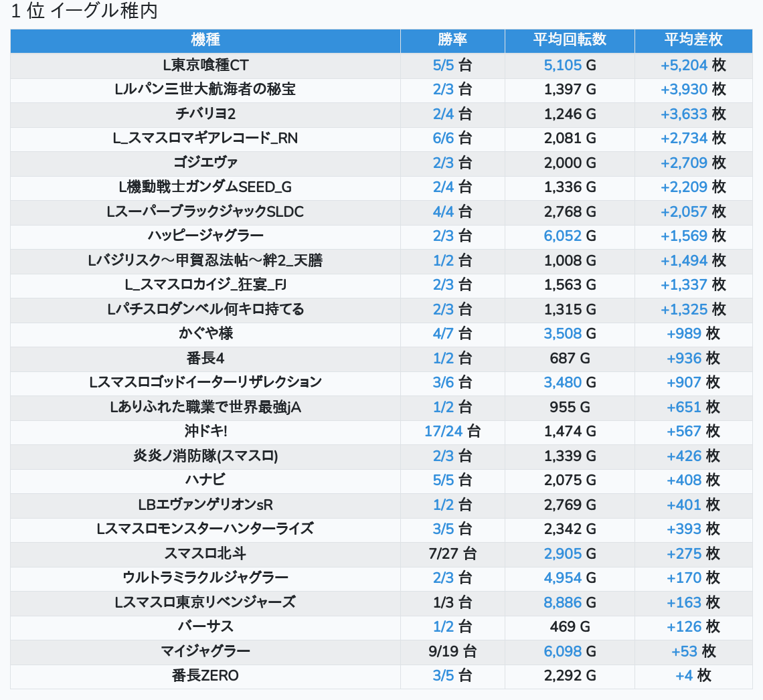Image resolution: width=763 pixels, height=700 pixels.
Task: Select the L東京喰種CT machine name
Action: tap(205, 65)
